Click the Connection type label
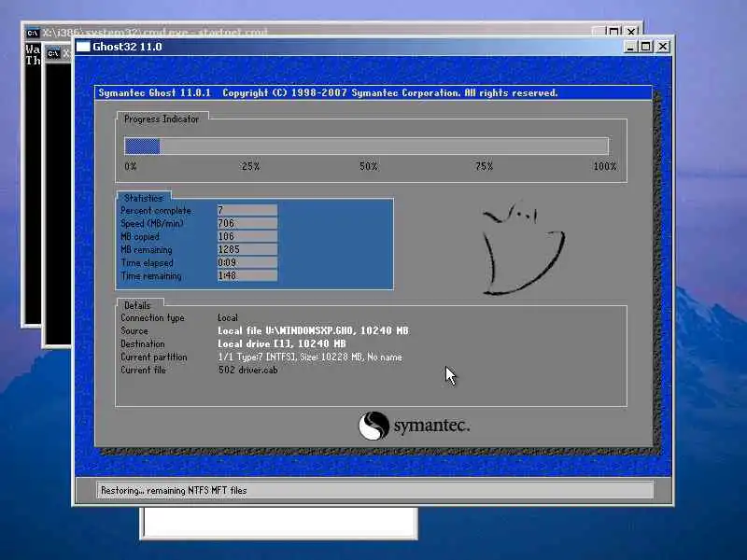The image size is (747, 560). click(x=152, y=317)
